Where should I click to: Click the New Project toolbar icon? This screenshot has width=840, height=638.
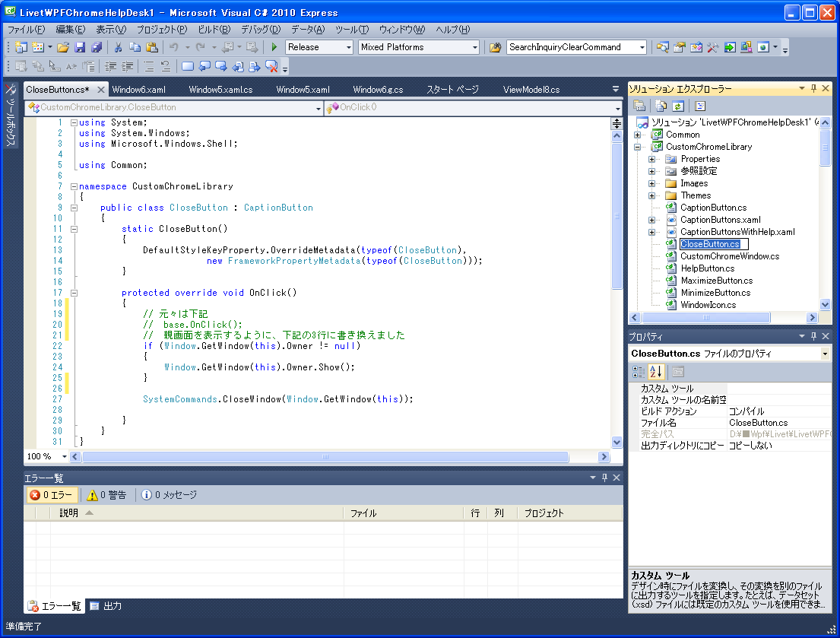click(21, 47)
